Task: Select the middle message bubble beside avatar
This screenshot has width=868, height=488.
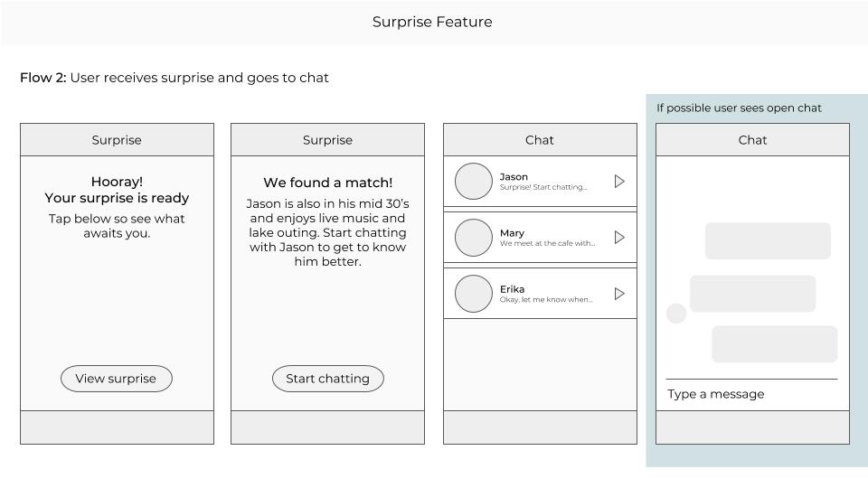Action: [753, 294]
